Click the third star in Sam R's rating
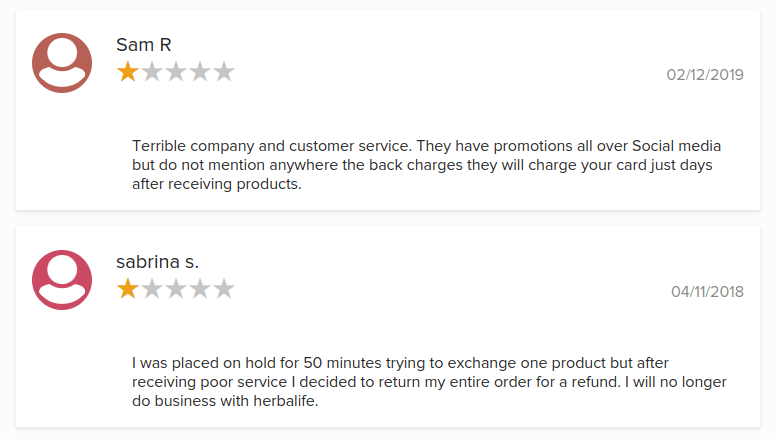The height and width of the screenshot is (439, 776). (x=176, y=72)
